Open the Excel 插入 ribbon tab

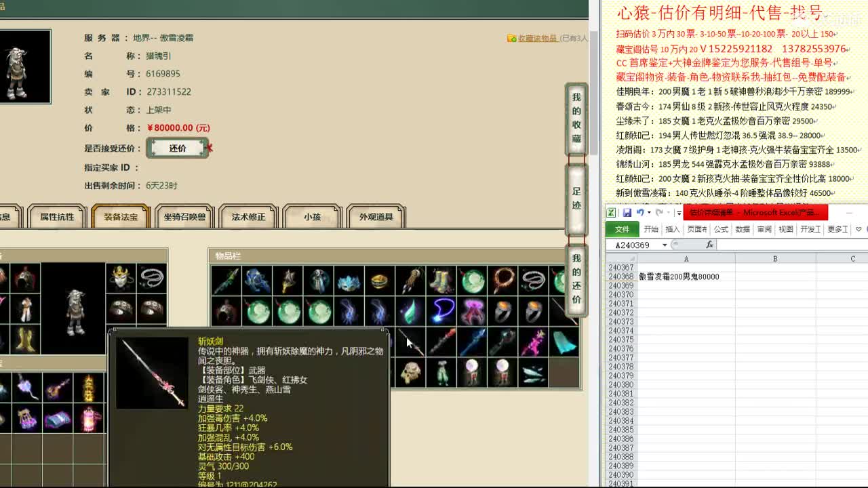coord(673,229)
